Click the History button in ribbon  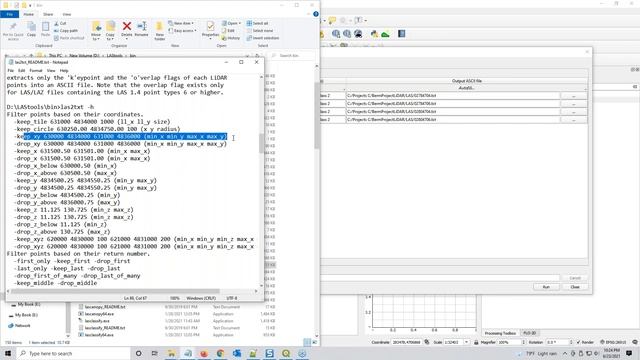pos(231,38)
